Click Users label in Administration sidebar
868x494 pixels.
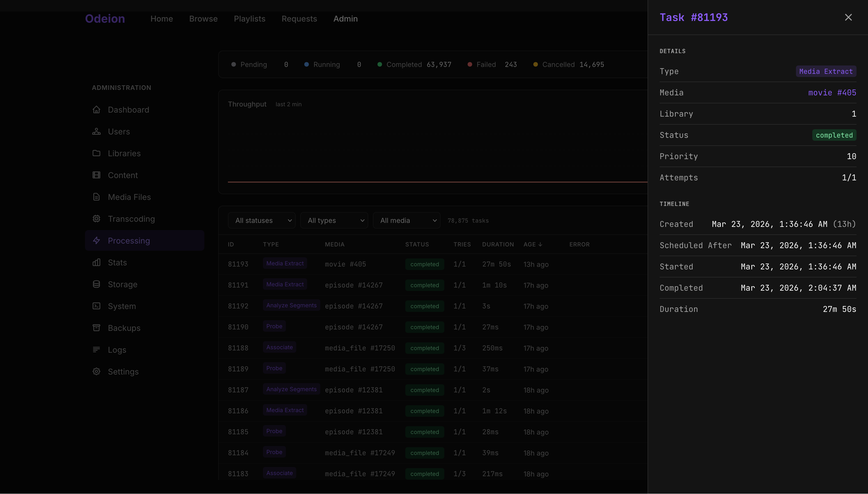119,132
